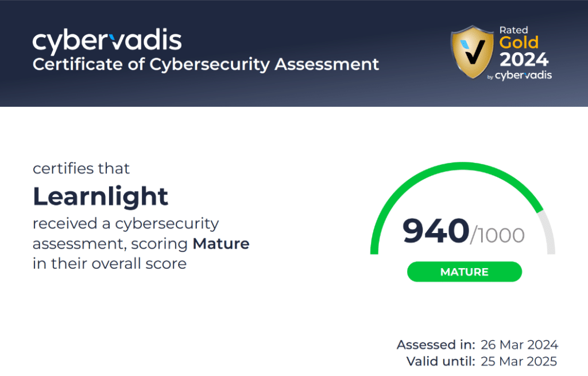
Task: Click the 'certifies that' text
Action: pyautogui.click(x=81, y=169)
